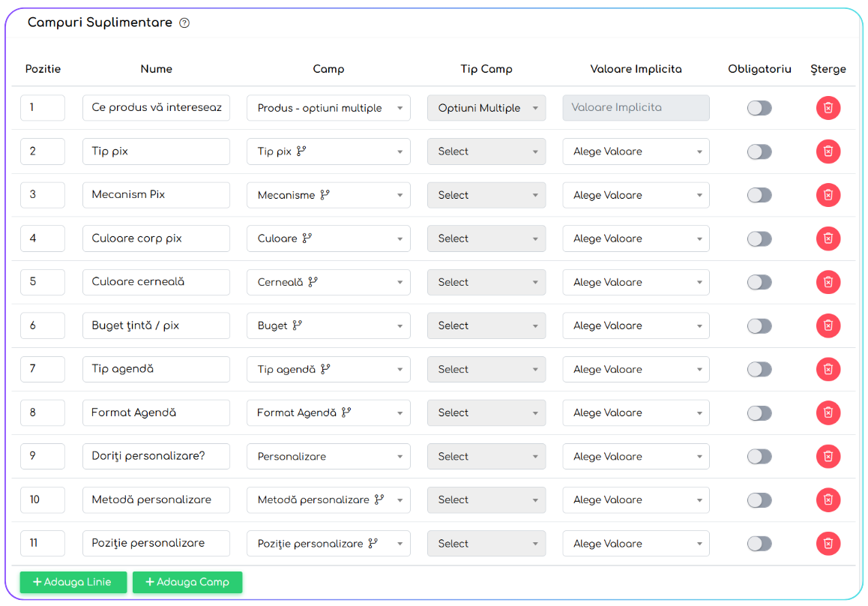Image resolution: width=868 pixels, height=606 pixels.
Task: Remove the Format Agendă row
Action: (828, 412)
